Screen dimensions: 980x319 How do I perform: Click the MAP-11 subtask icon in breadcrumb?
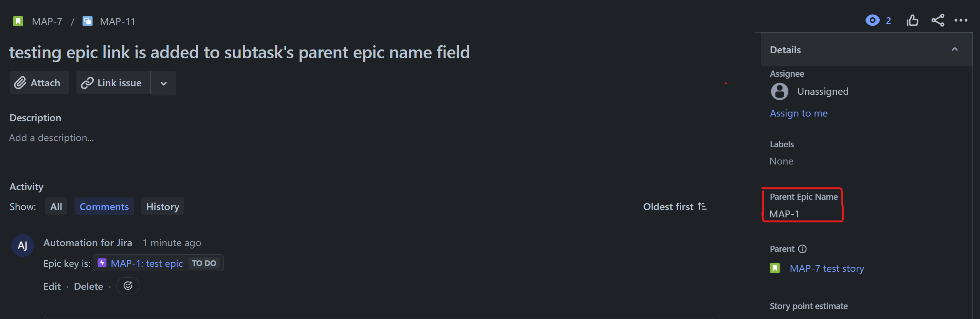(x=87, y=21)
